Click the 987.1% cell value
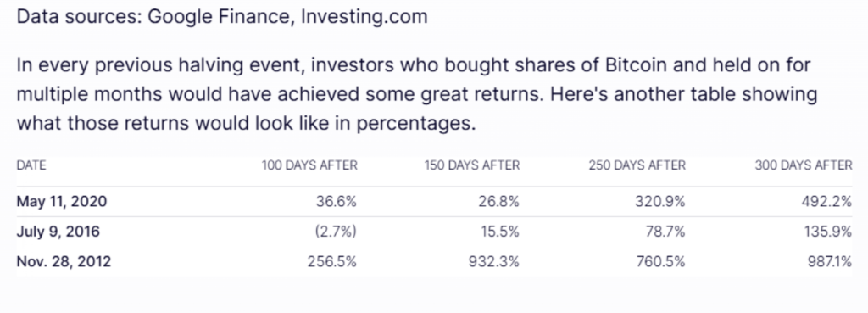 pos(827,261)
